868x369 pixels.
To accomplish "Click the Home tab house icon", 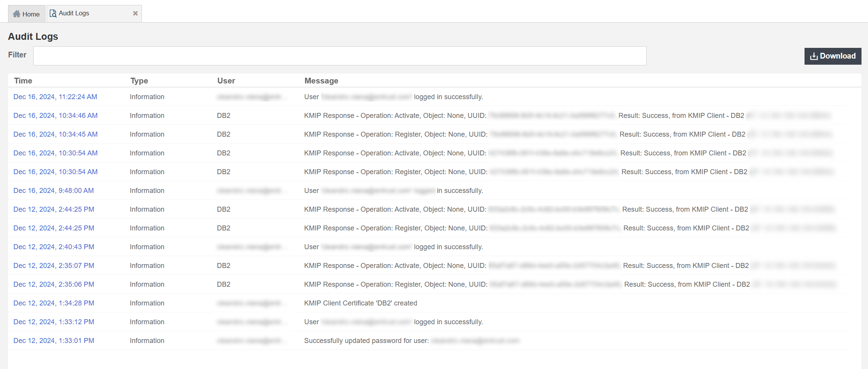I will (x=16, y=14).
